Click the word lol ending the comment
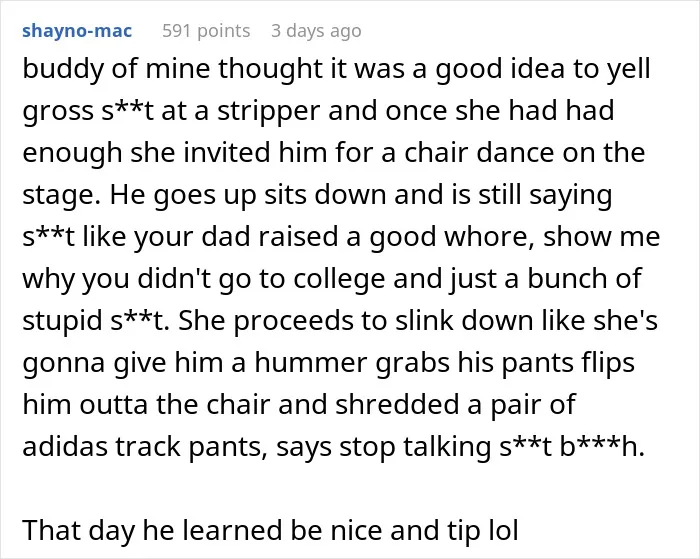The height and width of the screenshot is (559, 700). coord(502,530)
